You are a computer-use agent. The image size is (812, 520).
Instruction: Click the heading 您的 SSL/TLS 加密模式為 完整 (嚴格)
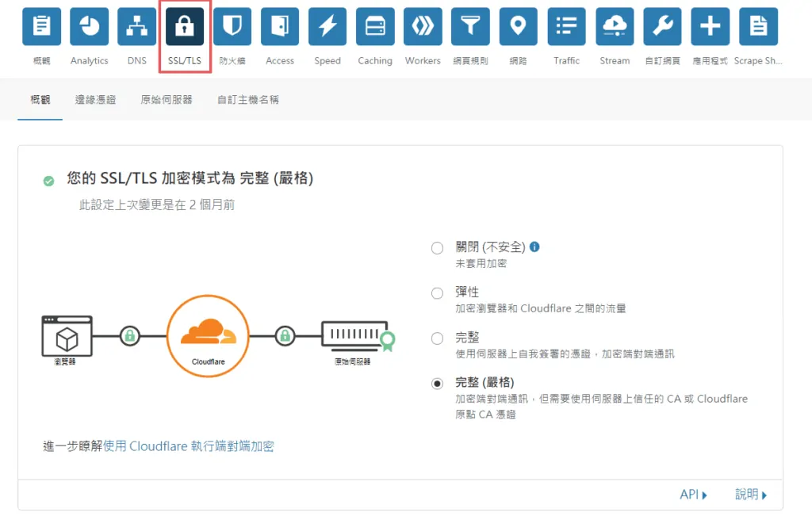tap(190, 178)
